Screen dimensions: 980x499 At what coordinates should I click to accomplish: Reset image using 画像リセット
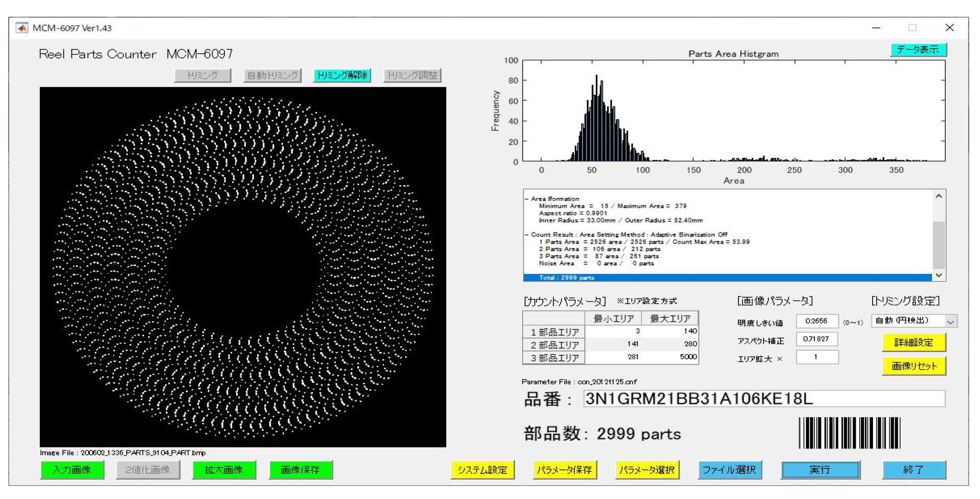(914, 366)
